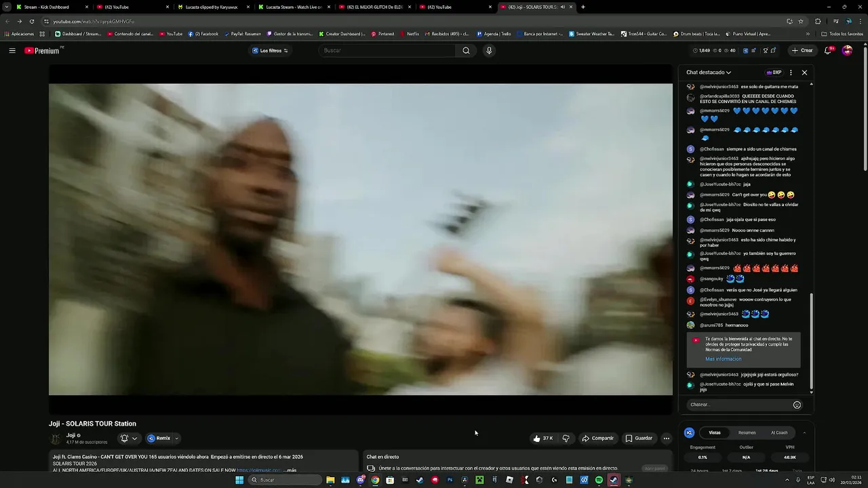Select the Vistas tab in stats panel
Screen dimensions: 868x488
click(715, 432)
